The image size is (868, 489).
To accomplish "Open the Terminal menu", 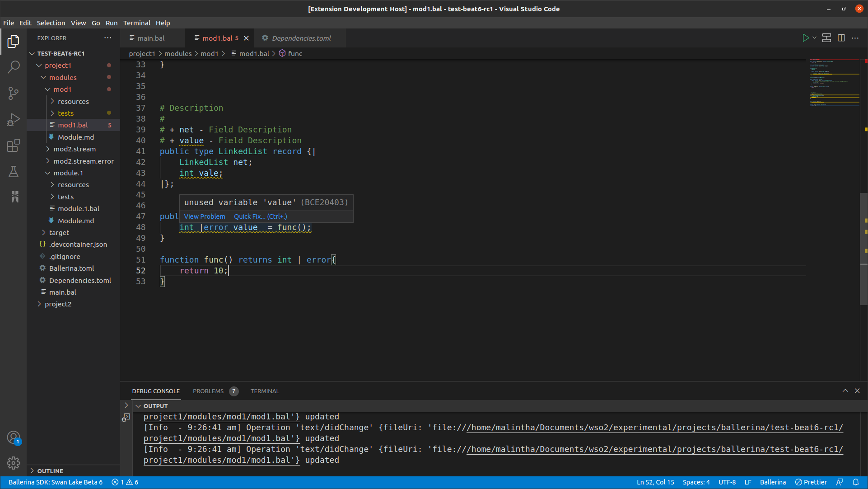I will point(136,23).
